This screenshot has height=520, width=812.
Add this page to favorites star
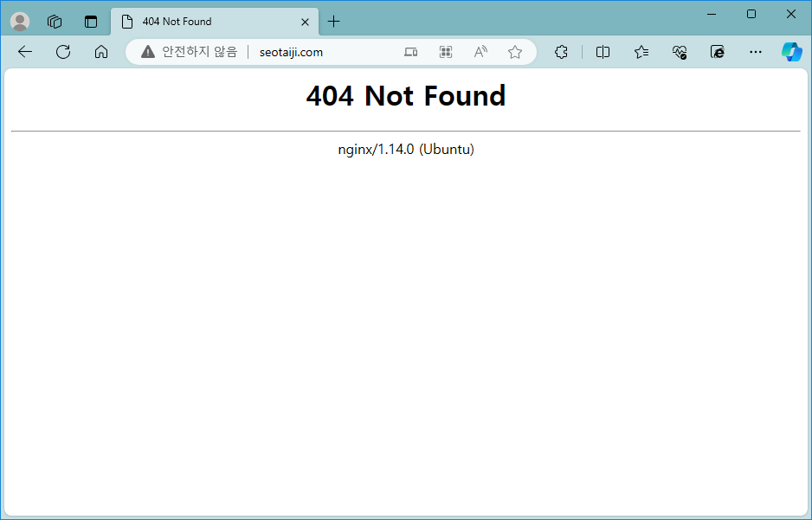(515, 52)
